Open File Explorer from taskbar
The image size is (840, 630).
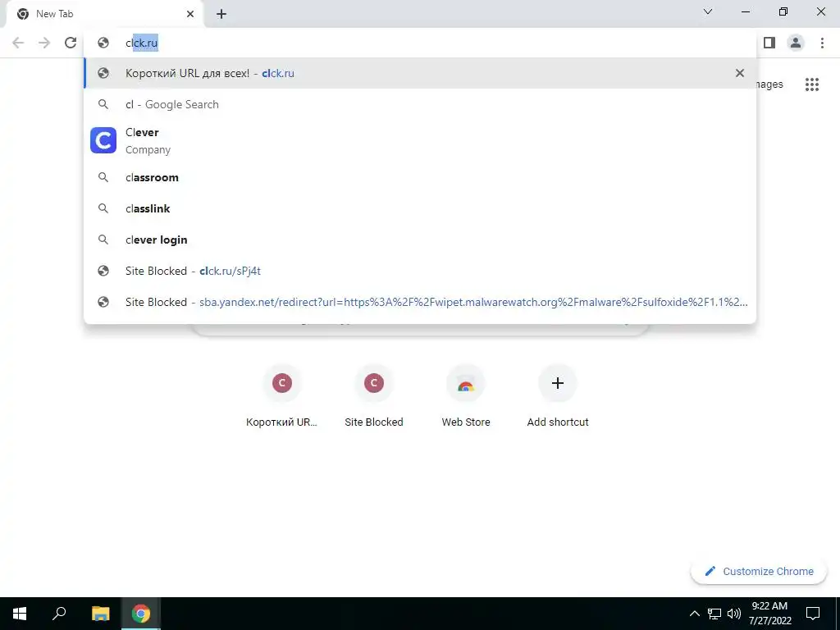coord(100,614)
